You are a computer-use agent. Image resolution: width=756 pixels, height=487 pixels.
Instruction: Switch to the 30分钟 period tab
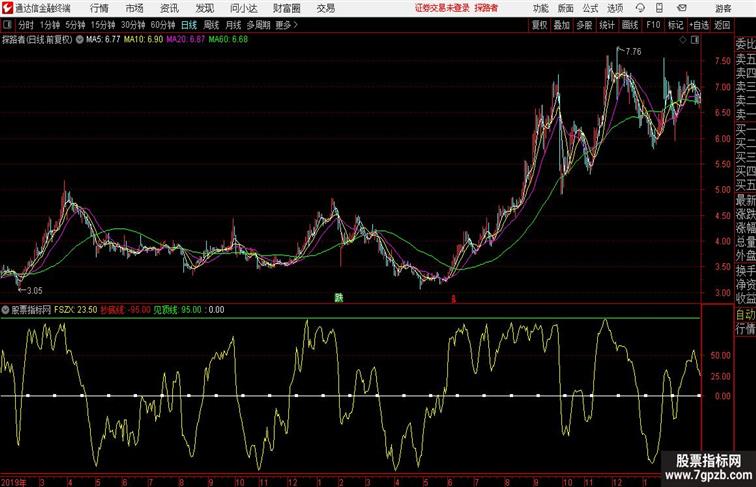[x=133, y=25]
